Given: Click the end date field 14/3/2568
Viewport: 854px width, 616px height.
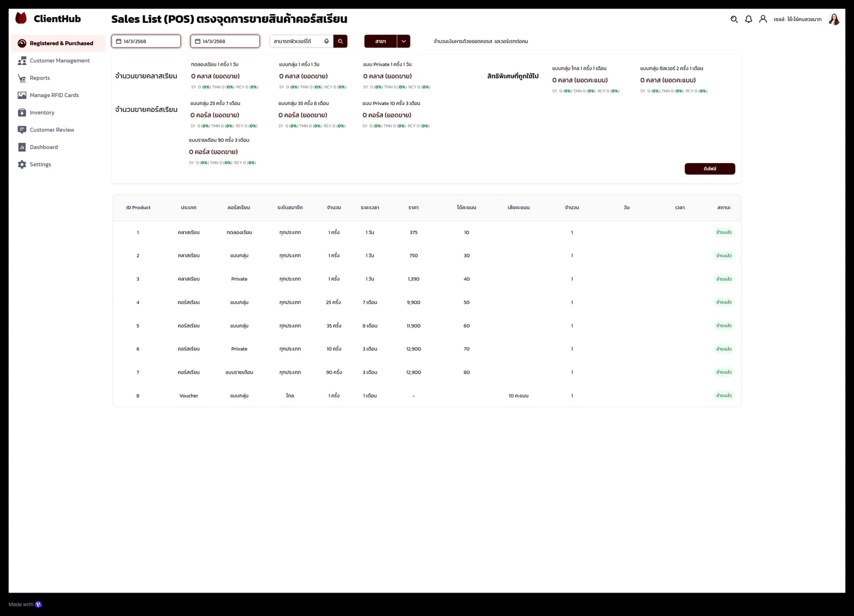Looking at the screenshot, I should point(225,41).
